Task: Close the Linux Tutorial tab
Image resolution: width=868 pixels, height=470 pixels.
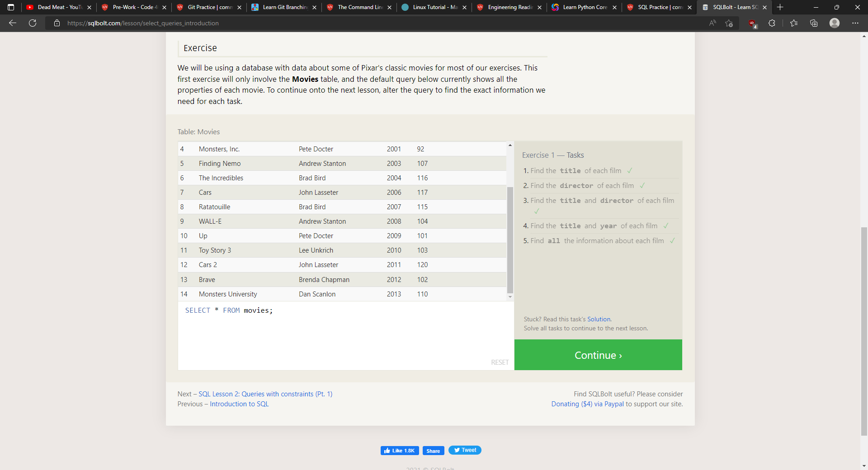Action: [x=464, y=7]
